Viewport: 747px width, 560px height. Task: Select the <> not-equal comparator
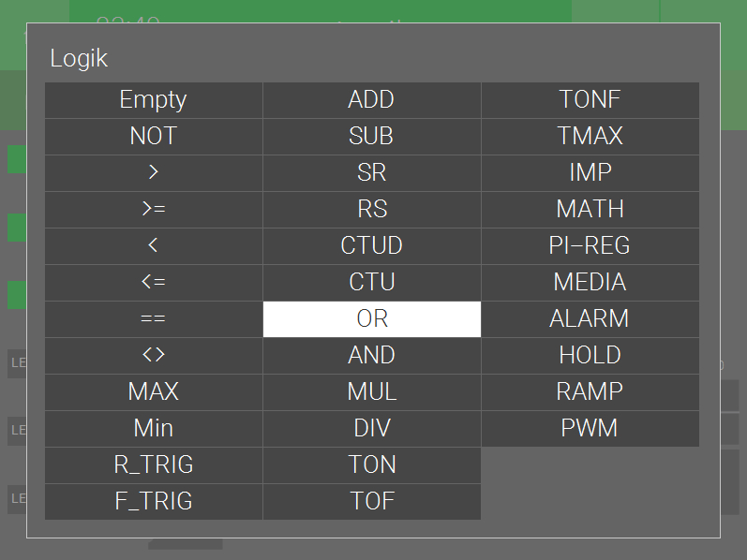(x=154, y=356)
